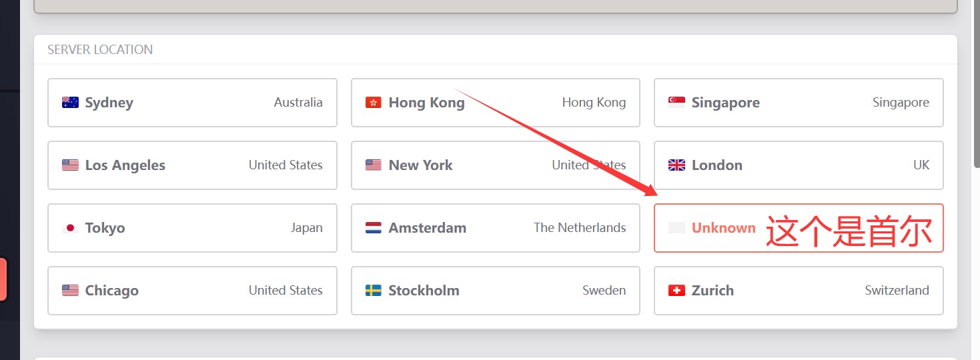Select the New York server location
980x360 pixels.
(495, 165)
